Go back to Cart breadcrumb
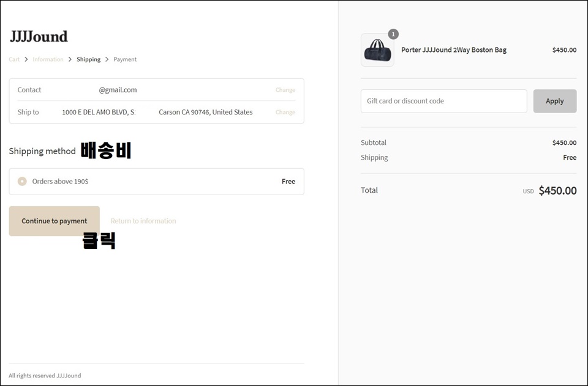The width and height of the screenshot is (588, 386). click(x=14, y=59)
